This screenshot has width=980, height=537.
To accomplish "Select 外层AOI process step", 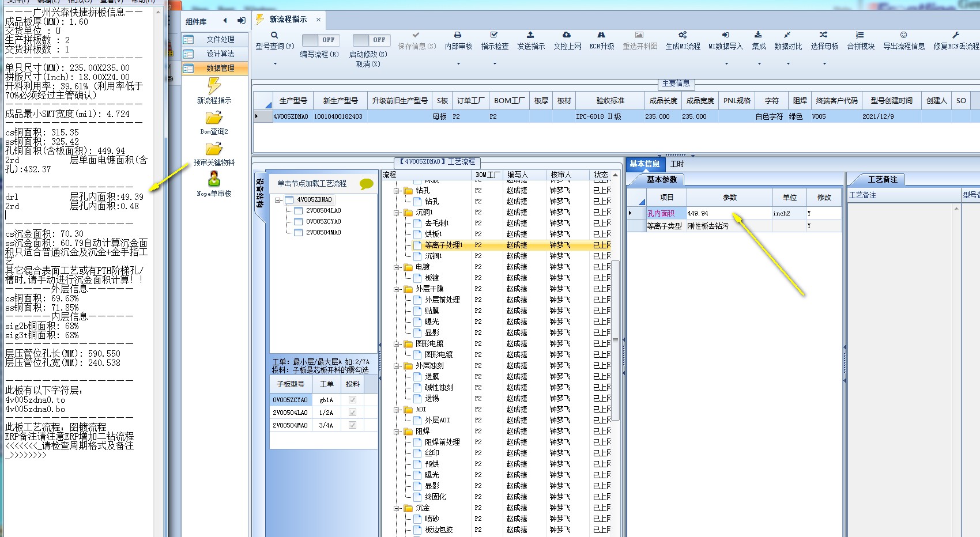I will 437,421.
